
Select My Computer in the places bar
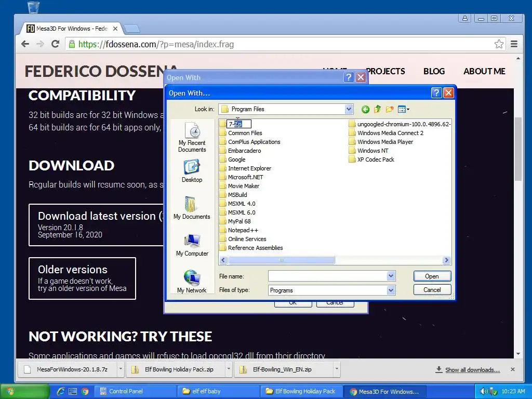(x=192, y=245)
